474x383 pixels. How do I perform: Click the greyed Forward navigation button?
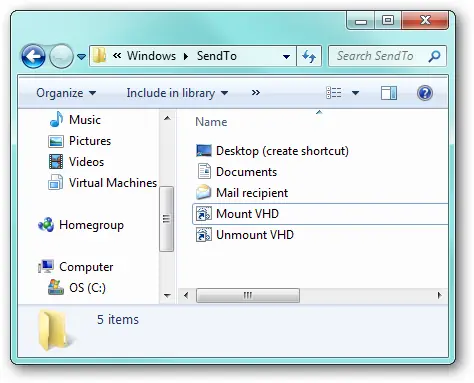pos(61,56)
